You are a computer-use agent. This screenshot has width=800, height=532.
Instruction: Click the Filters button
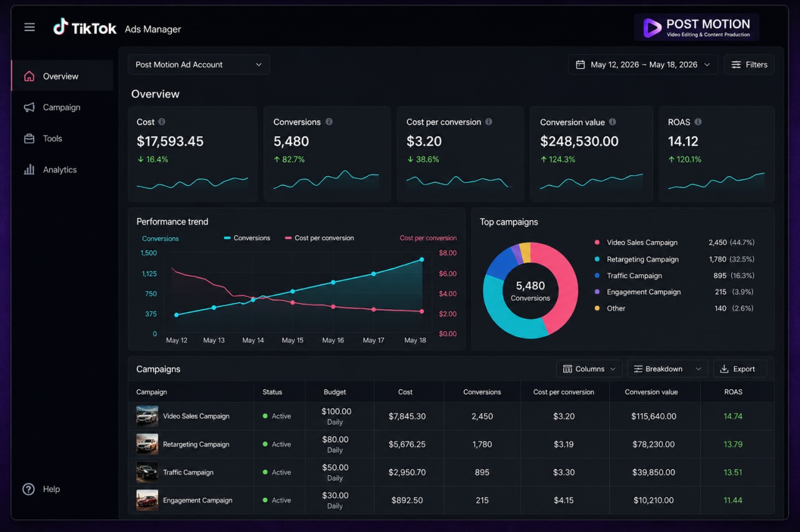(749, 64)
